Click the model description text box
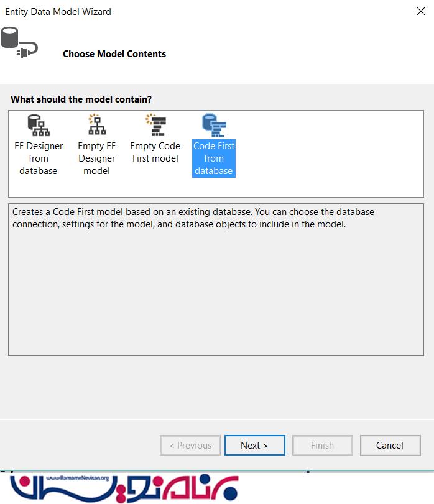Screen dimensions: 434x504 pos(216,280)
